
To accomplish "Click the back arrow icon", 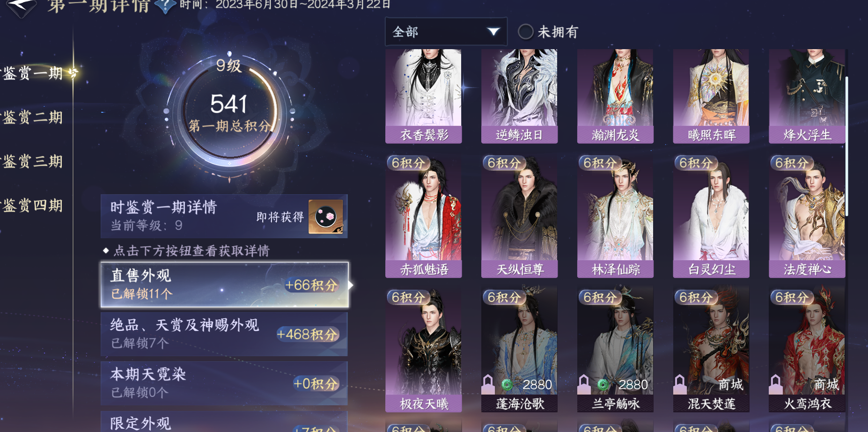I will point(22,7).
